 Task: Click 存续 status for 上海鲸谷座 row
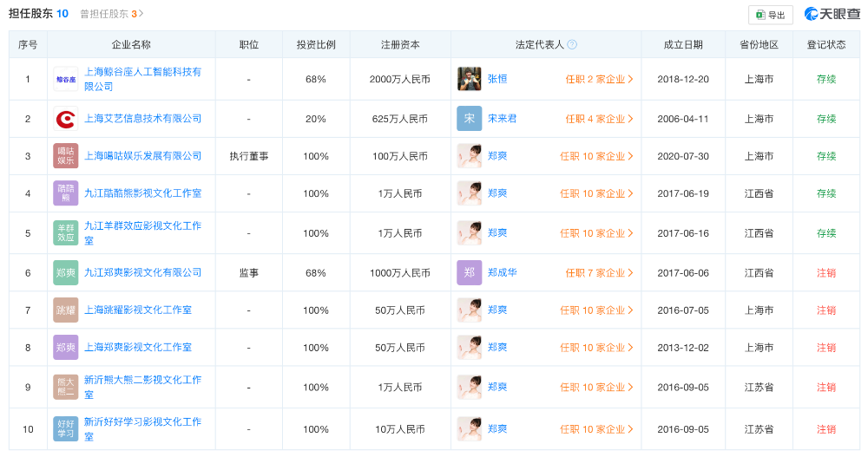(826, 79)
